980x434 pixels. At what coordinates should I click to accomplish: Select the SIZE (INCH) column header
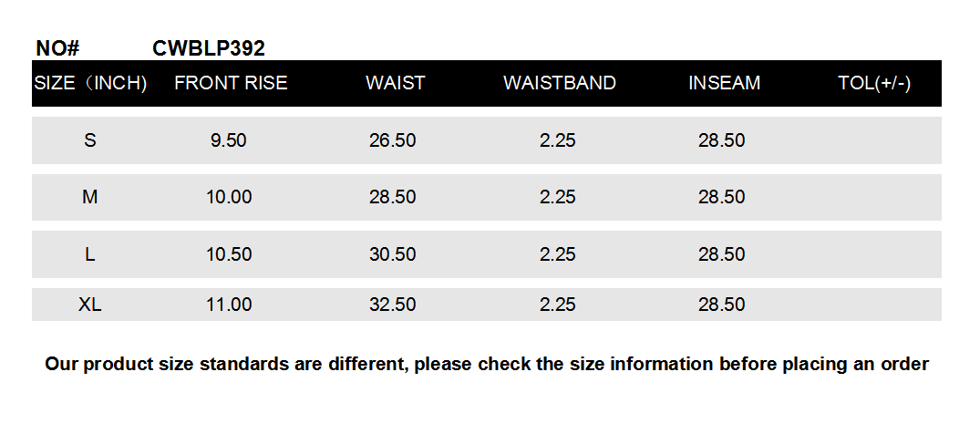coord(90,83)
